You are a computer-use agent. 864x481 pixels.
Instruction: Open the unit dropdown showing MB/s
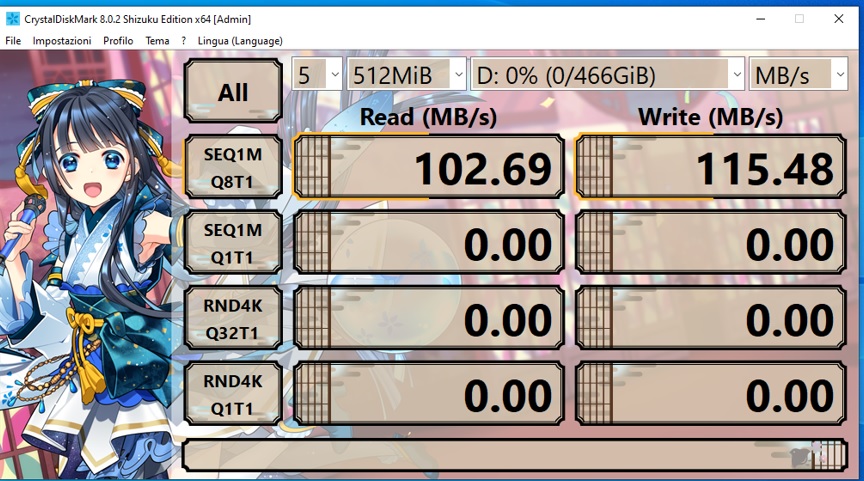pos(798,74)
